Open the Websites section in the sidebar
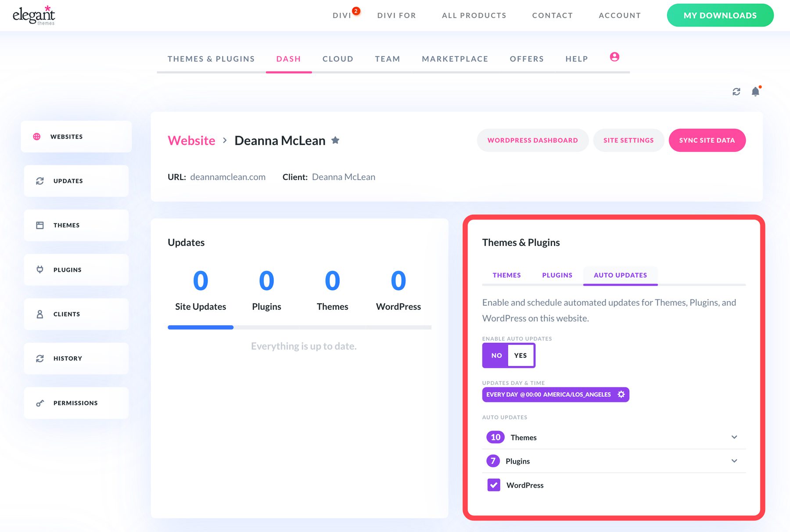This screenshot has width=790, height=532. pos(66,137)
